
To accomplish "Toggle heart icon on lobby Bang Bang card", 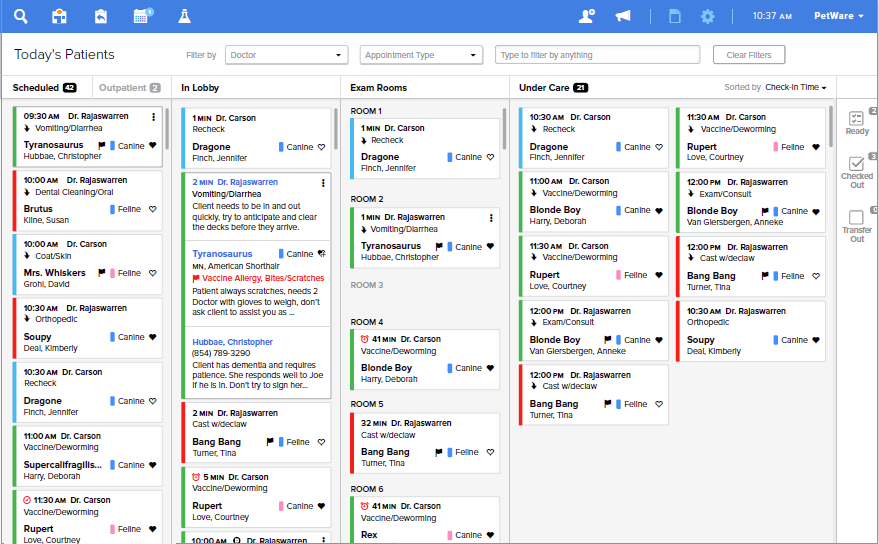I will coord(321,442).
